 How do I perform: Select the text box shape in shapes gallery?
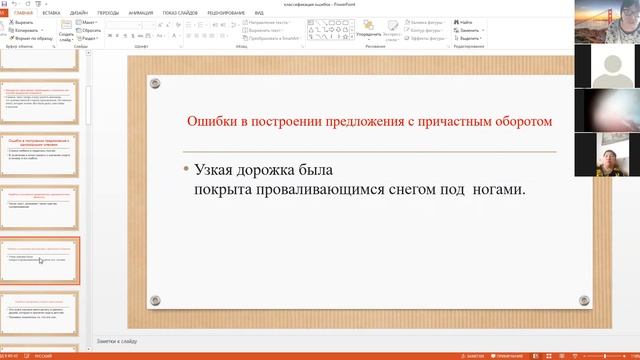(x=311, y=22)
